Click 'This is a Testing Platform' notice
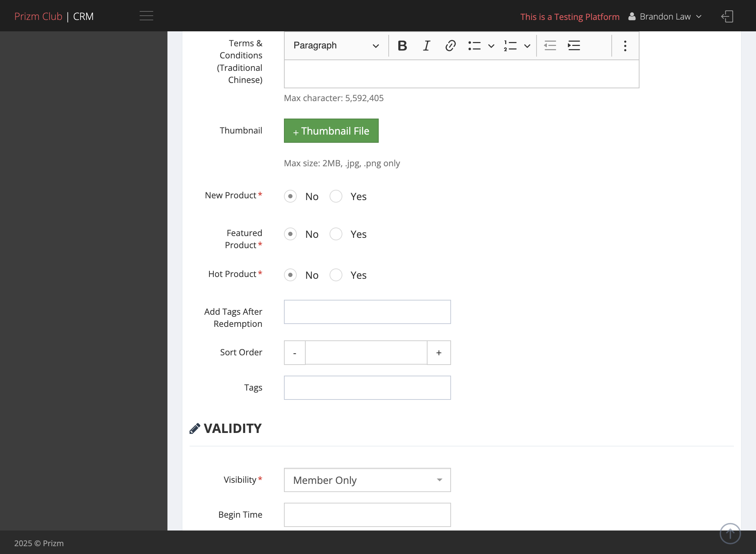Screen dimensions: 756x554 pos(570,17)
